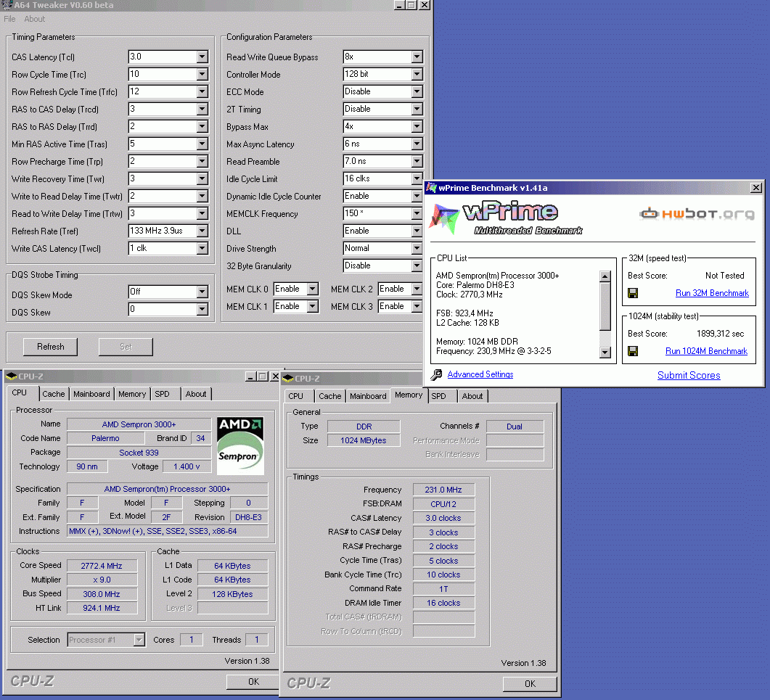Click the wPrime title bar icon
Image resolution: width=770 pixels, height=700 pixels.
coord(432,188)
